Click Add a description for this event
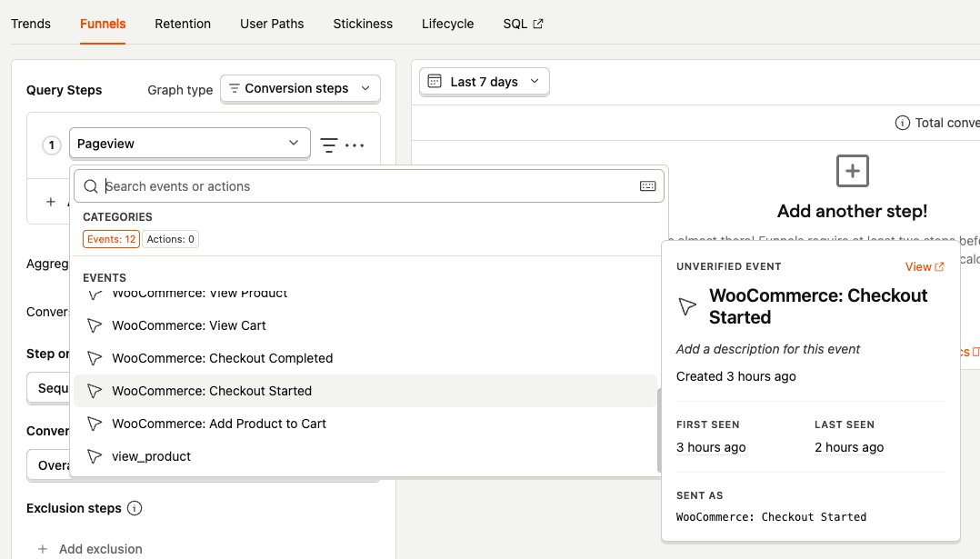 pos(768,349)
